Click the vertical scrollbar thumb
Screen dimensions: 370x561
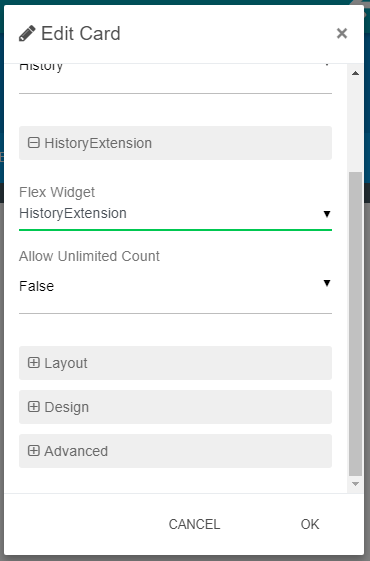point(355,324)
